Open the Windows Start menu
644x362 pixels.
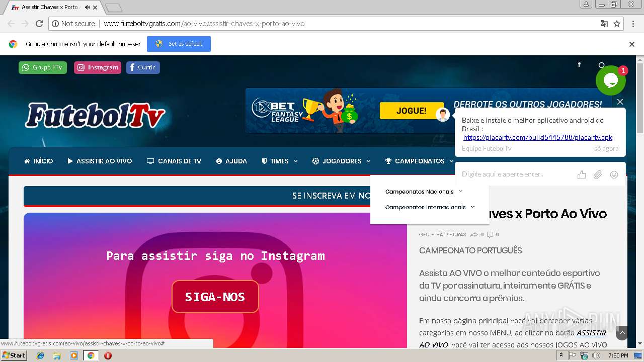coord(14,355)
